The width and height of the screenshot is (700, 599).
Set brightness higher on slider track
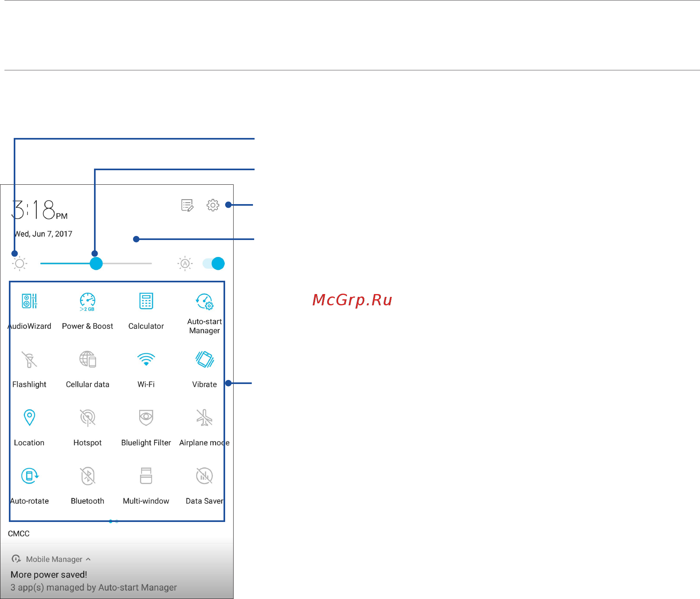[x=127, y=263]
